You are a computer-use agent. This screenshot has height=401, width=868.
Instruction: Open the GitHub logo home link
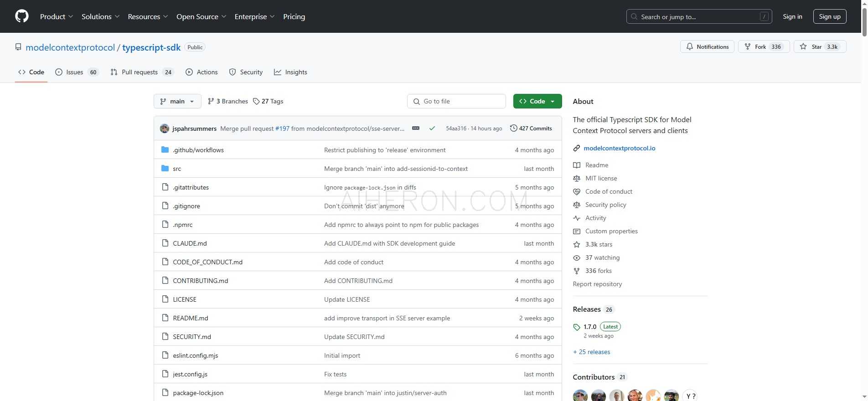point(22,16)
